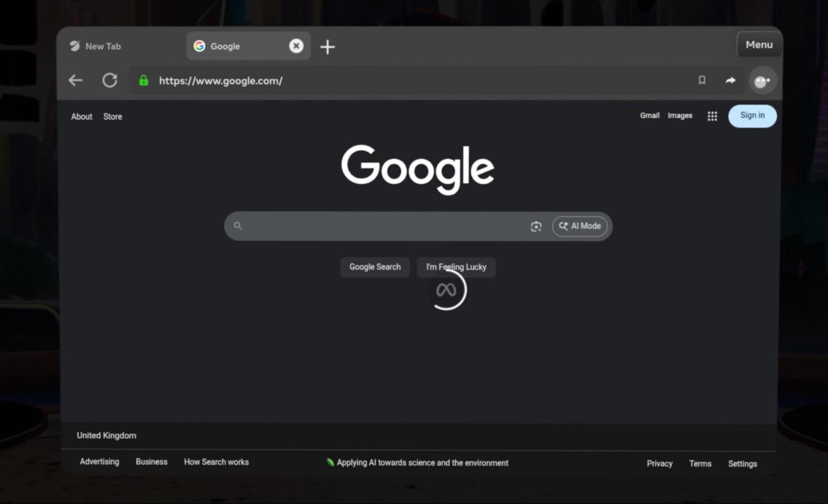
Task: Close the Google tab
Action: pyautogui.click(x=296, y=46)
